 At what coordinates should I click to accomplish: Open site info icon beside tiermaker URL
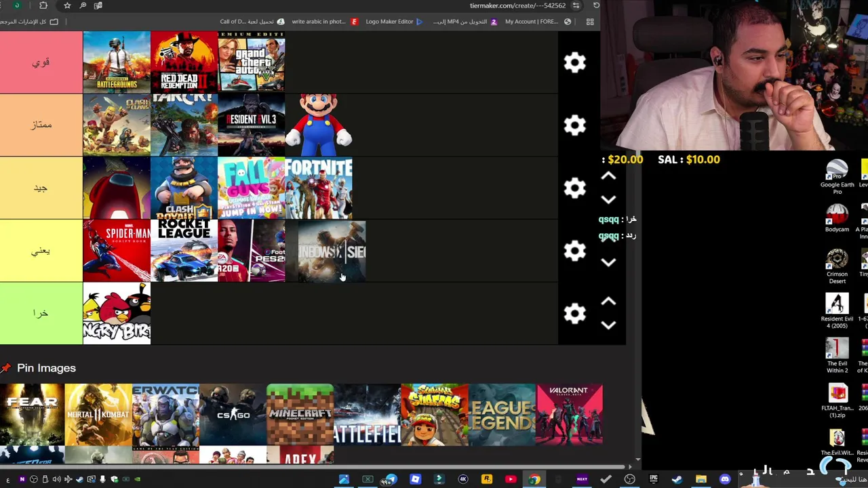click(x=576, y=5)
